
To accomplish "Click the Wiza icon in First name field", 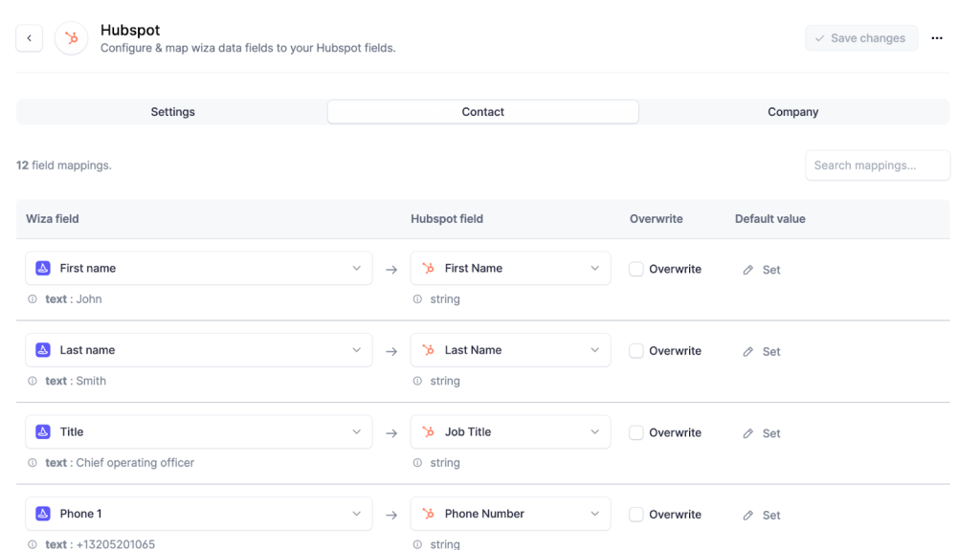I will 42,268.
